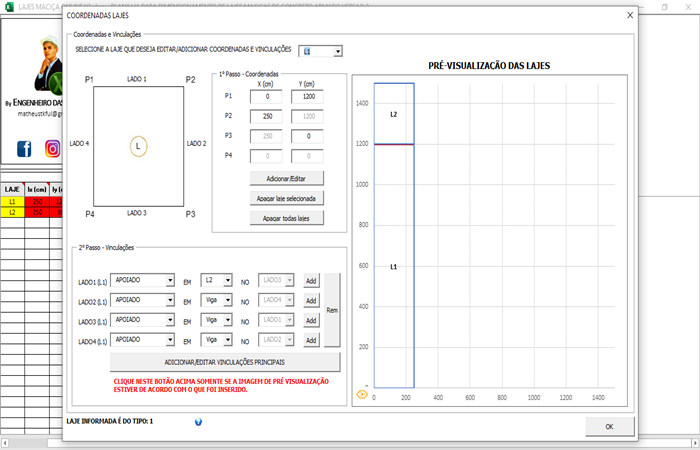700x450 pixels.
Task: Click Apagar todas lajes button
Action: coord(287,217)
